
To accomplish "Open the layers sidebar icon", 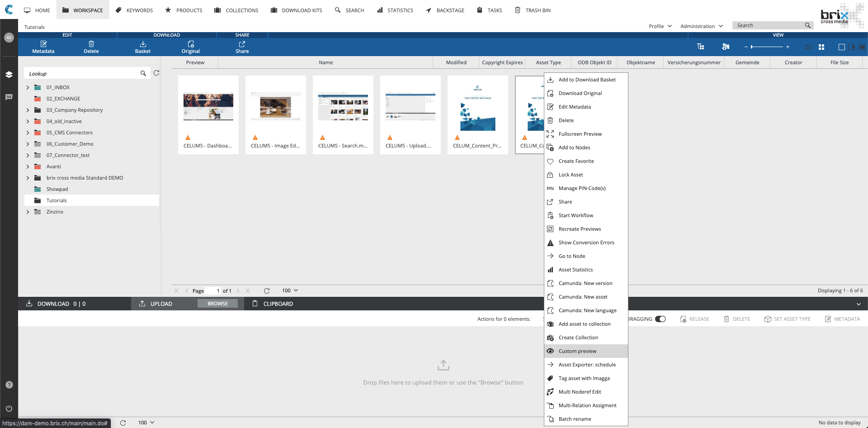I will pyautogui.click(x=9, y=75).
